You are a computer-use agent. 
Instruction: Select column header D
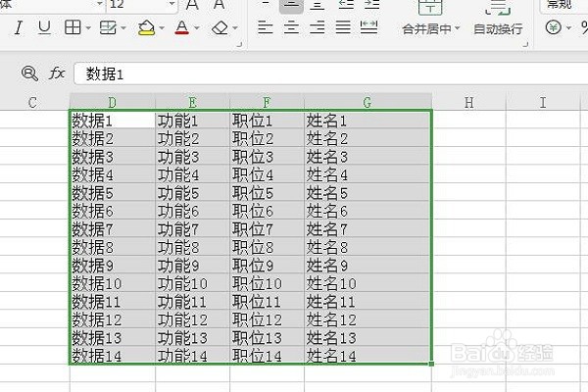(x=112, y=102)
